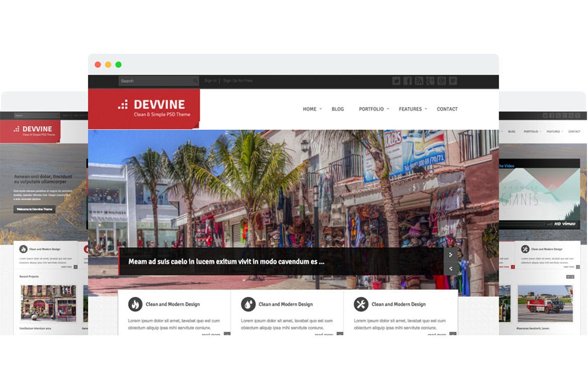588x392 pixels.
Task: Click 'Clean and Modern Design' beside the flame icon in main window
Action: (172, 304)
